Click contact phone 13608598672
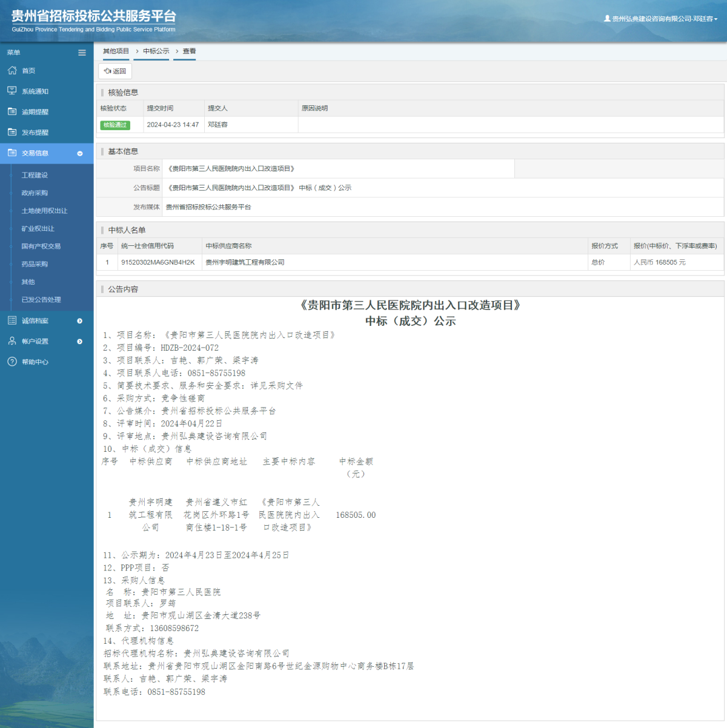 coord(174,629)
